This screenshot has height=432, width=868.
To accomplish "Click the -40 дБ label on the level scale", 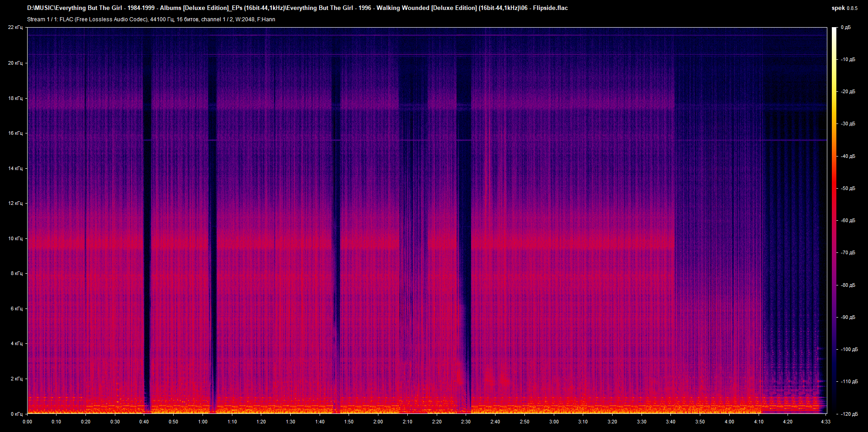I will click(x=848, y=156).
